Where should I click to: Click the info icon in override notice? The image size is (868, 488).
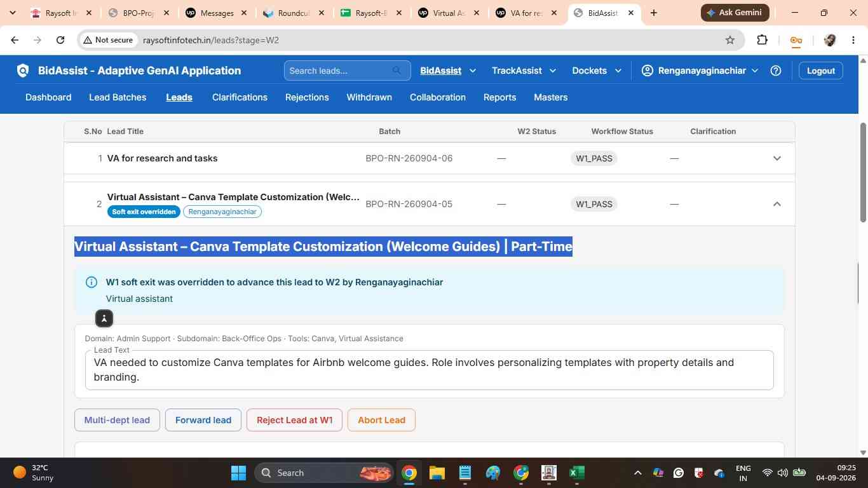[92, 282]
